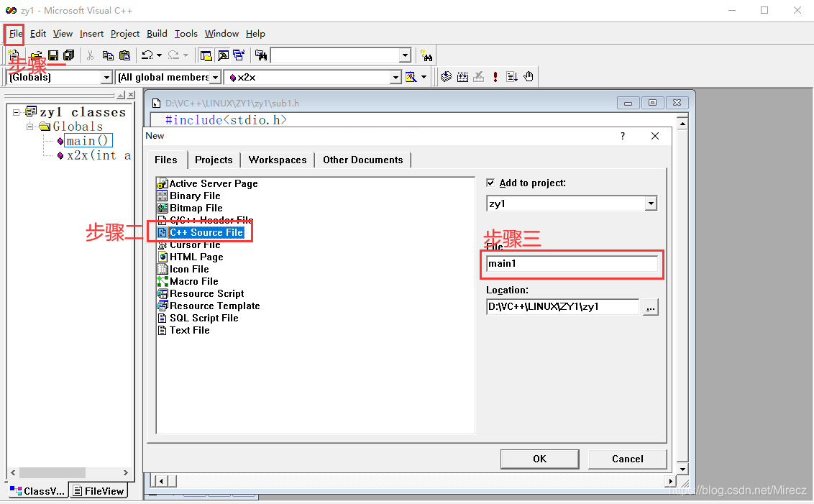Viewport: 814px width, 504px height.
Task: Switch to the Files tab
Action: [166, 160]
